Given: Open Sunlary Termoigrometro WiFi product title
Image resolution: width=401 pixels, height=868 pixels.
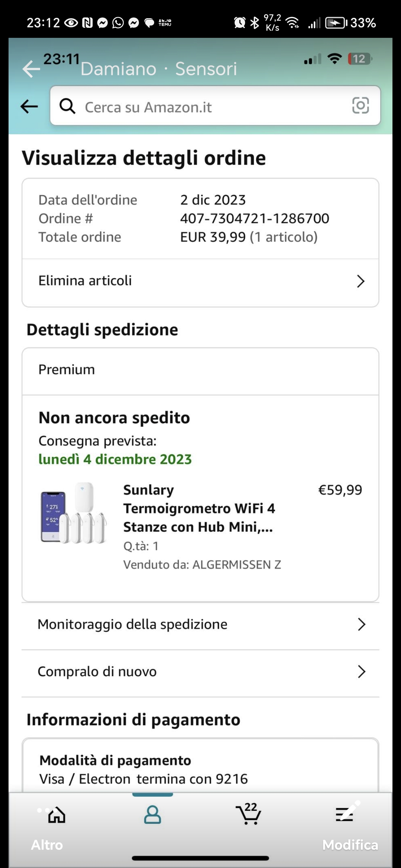Looking at the screenshot, I should pyautogui.click(x=199, y=508).
